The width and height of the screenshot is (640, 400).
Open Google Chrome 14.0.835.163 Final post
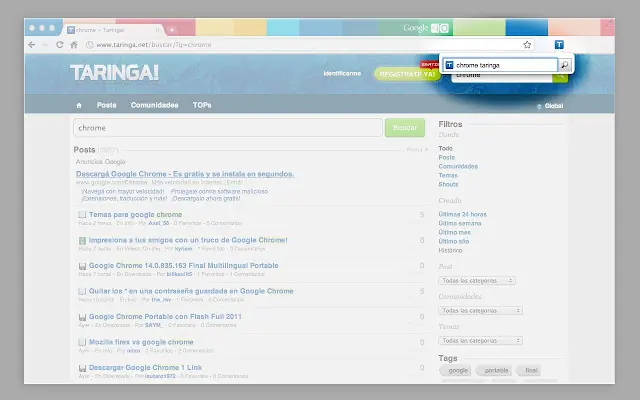pyautogui.click(x=184, y=266)
